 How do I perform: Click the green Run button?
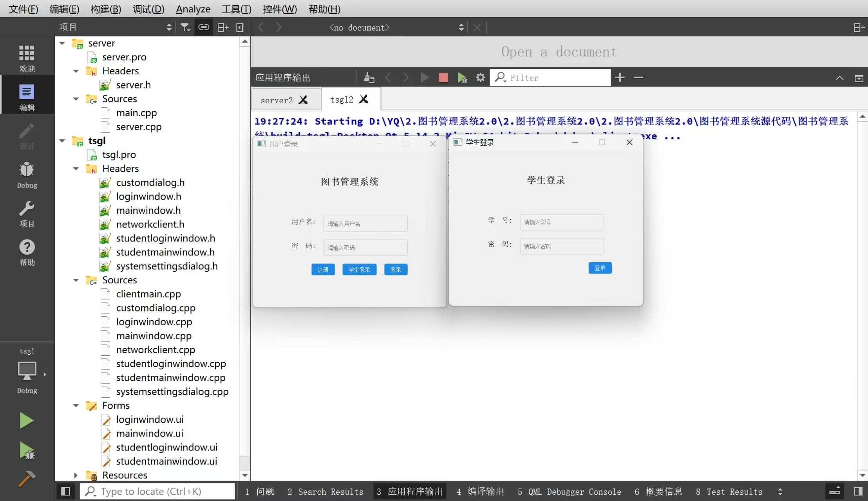coord(26,421)
